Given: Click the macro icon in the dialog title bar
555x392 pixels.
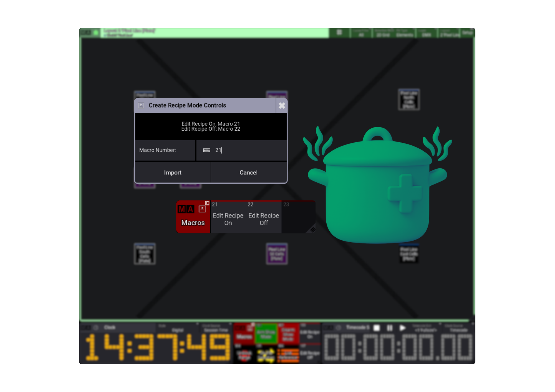Looking at the screenshot, I should (141, 105).
